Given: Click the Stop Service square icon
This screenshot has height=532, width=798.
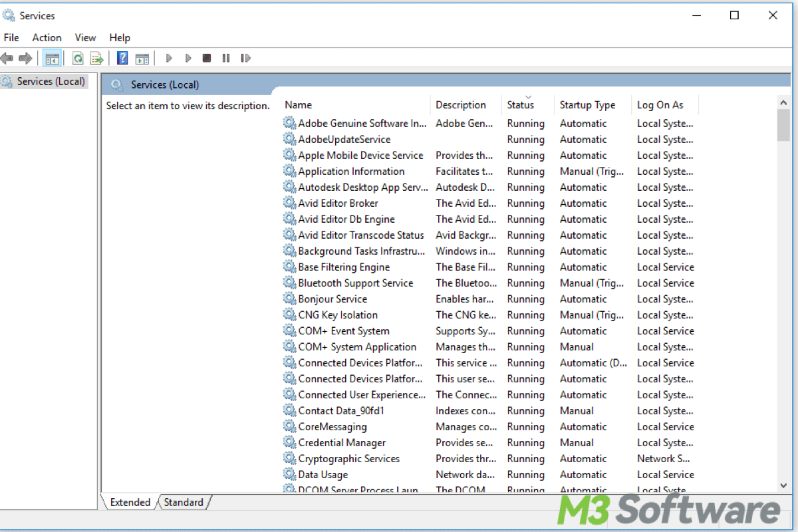Looking at the screenshot, I should click(x=207, y=59).
